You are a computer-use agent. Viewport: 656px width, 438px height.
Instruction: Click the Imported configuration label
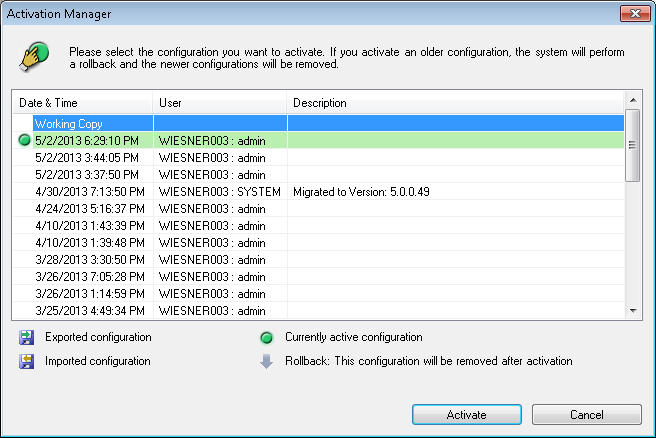pos(98,361)
